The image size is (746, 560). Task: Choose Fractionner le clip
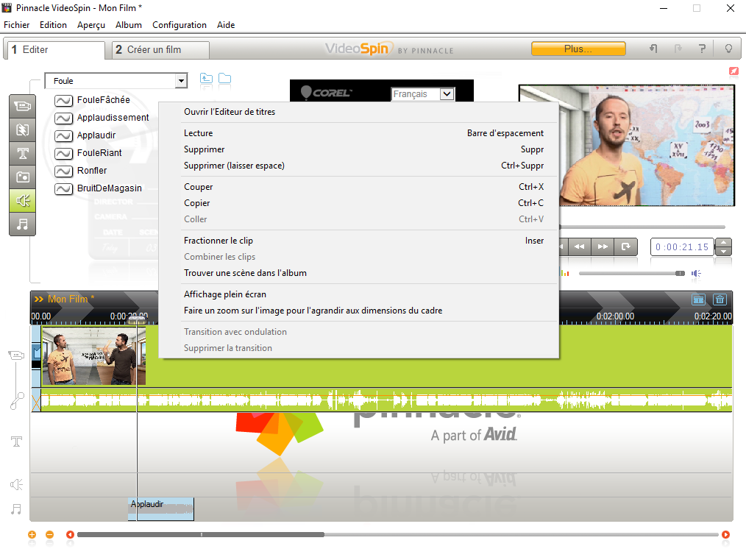(x=358, y=241)
